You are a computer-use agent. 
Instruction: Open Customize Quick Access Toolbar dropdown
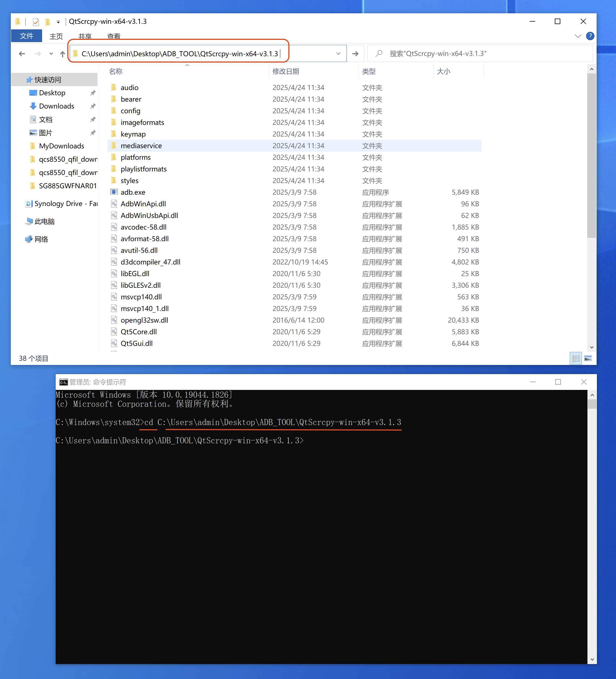coord(58,22)
